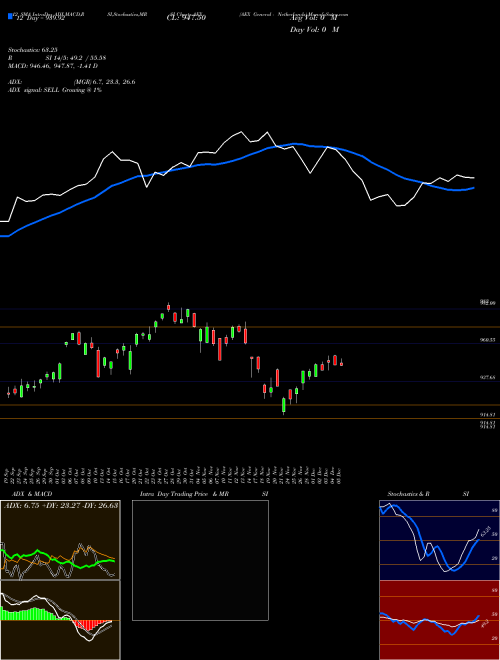Click the ADX indicator mini chart
Screen dimensions: 500x660
point(60,540)
